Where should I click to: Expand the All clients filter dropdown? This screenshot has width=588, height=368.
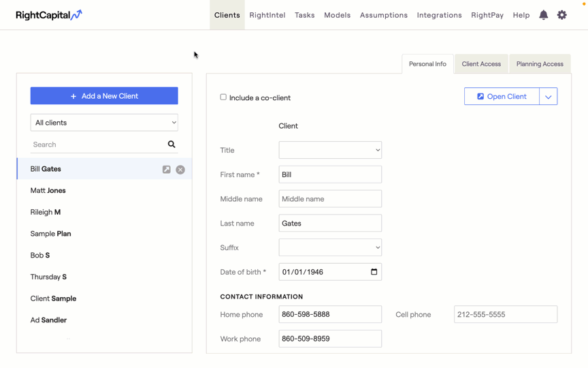(104, 123)
